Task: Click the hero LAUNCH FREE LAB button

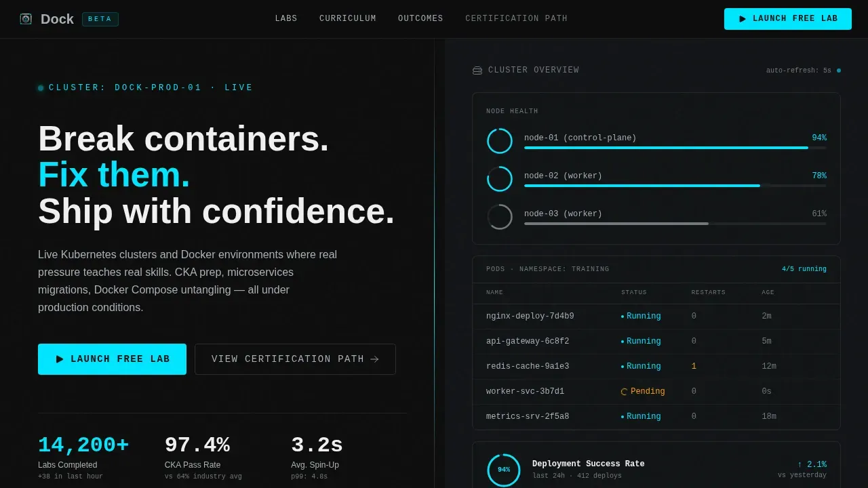Action: pos(112,359)
